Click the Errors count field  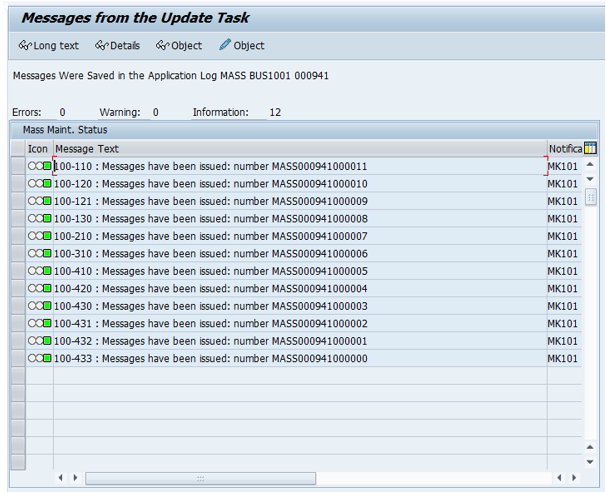[63, 112]
